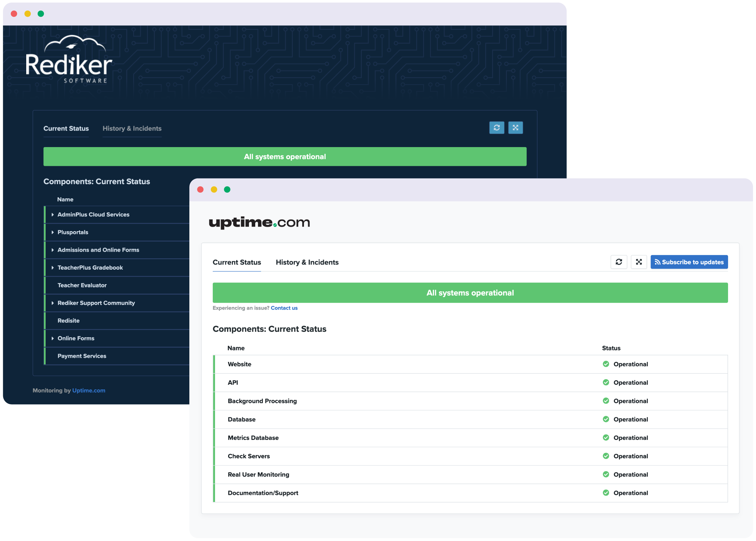Open History & Incidents tab on uptime.com
Viewport: 756px width, 541px height.
307,263
